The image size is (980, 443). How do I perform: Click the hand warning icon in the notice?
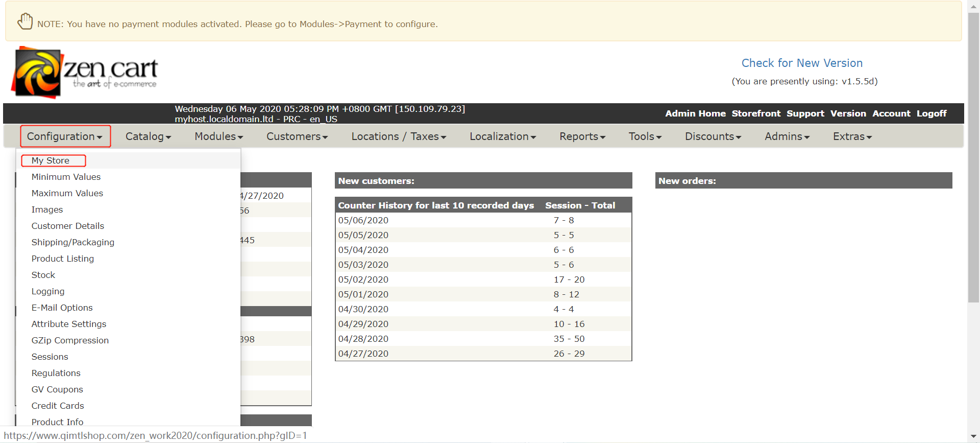[25, 22]
